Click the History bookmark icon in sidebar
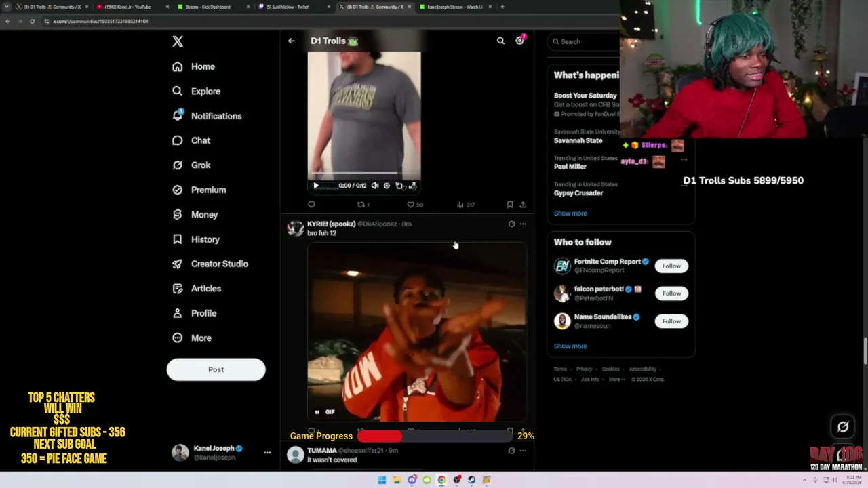The height and width of the screenshot is (488, 868). pyautogui.click(x=178, y=239)
